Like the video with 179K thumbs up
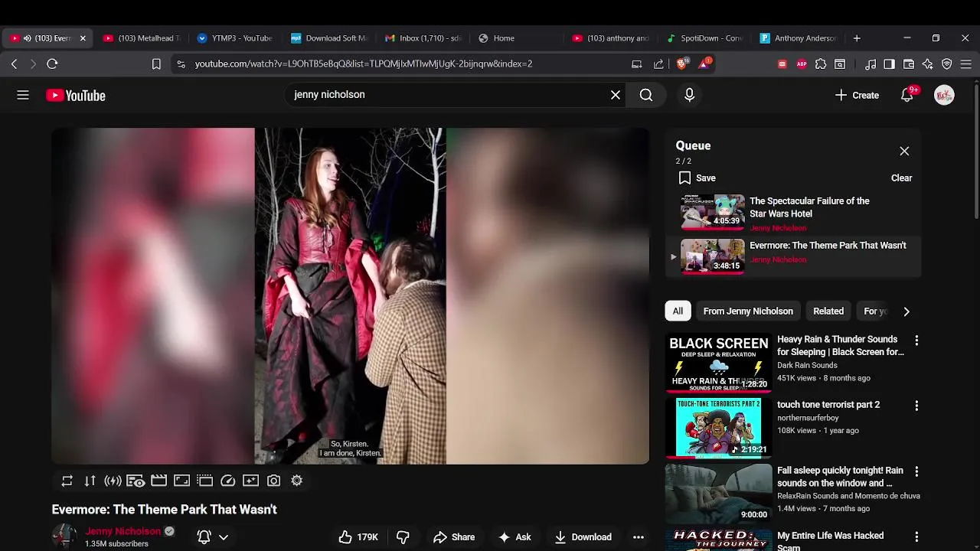 coord(359,537)
